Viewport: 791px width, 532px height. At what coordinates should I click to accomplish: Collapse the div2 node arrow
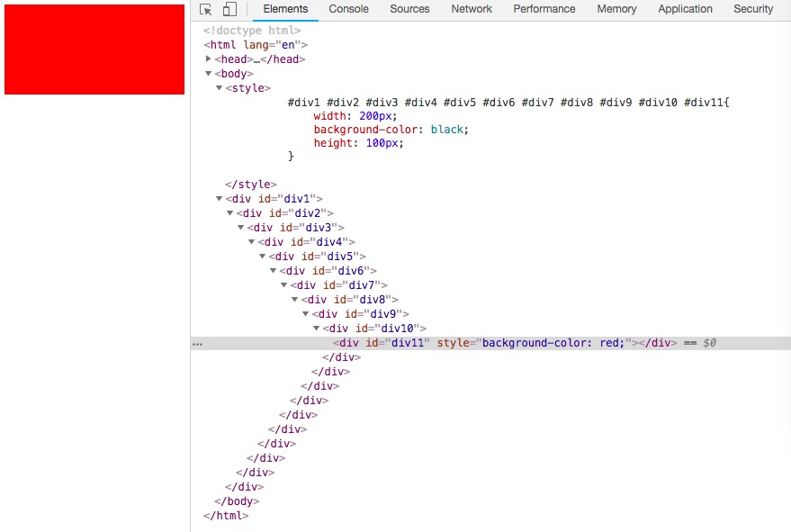click(x=230, y=213)
